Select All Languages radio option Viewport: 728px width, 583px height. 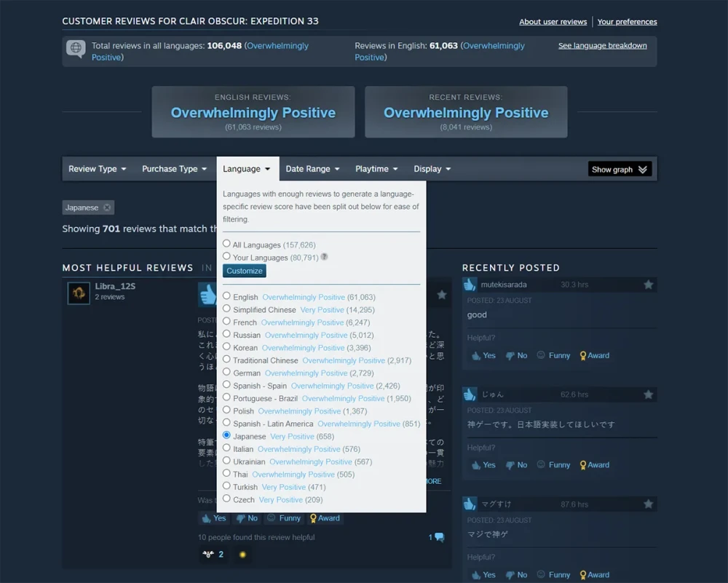click(x=226, y=243)
